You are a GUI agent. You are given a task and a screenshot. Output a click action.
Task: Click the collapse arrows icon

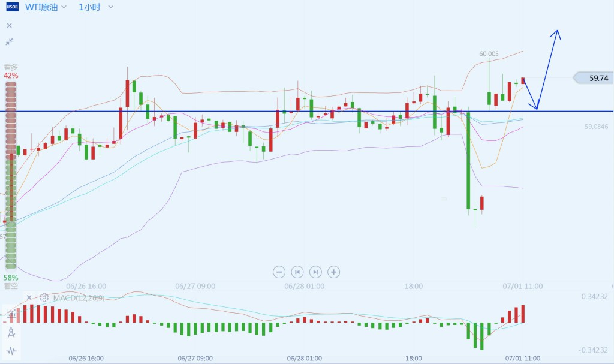click(10, 41)
